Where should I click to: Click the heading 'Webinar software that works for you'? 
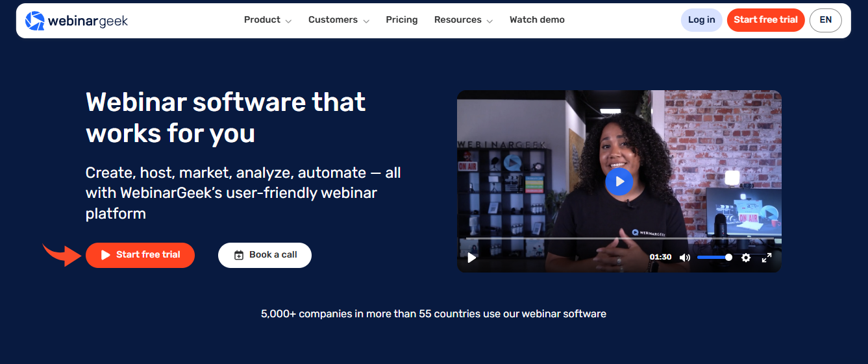226,117
